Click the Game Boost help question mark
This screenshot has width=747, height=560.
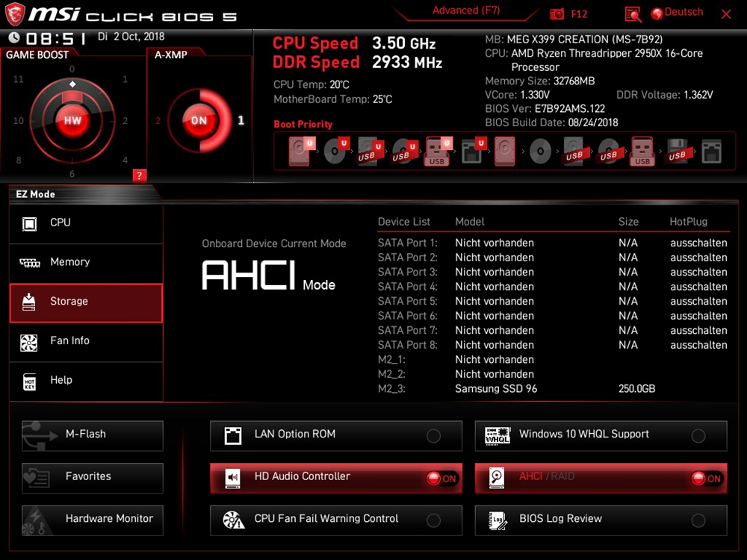coord(139,175)
